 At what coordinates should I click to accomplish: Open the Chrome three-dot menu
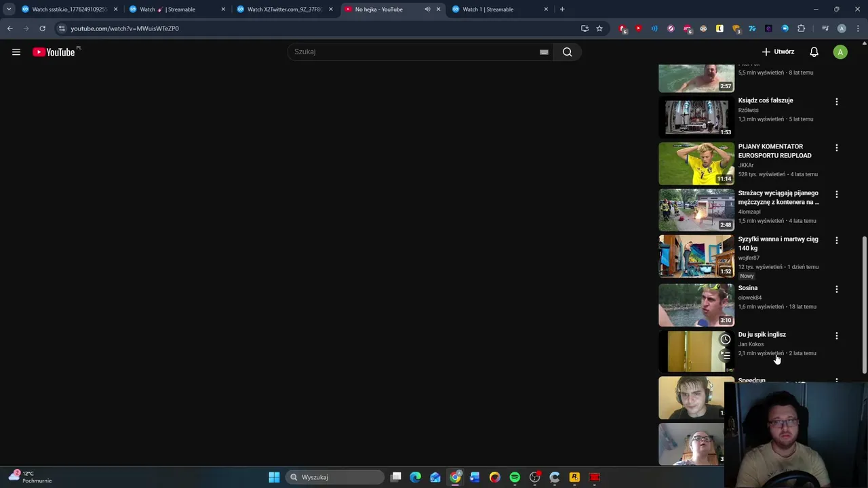(859, 28)
